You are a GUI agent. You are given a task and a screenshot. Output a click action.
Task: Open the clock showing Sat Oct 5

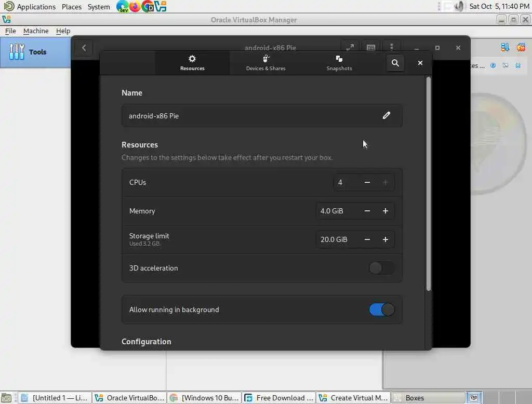pyautogui.click(x=499, y=6)
